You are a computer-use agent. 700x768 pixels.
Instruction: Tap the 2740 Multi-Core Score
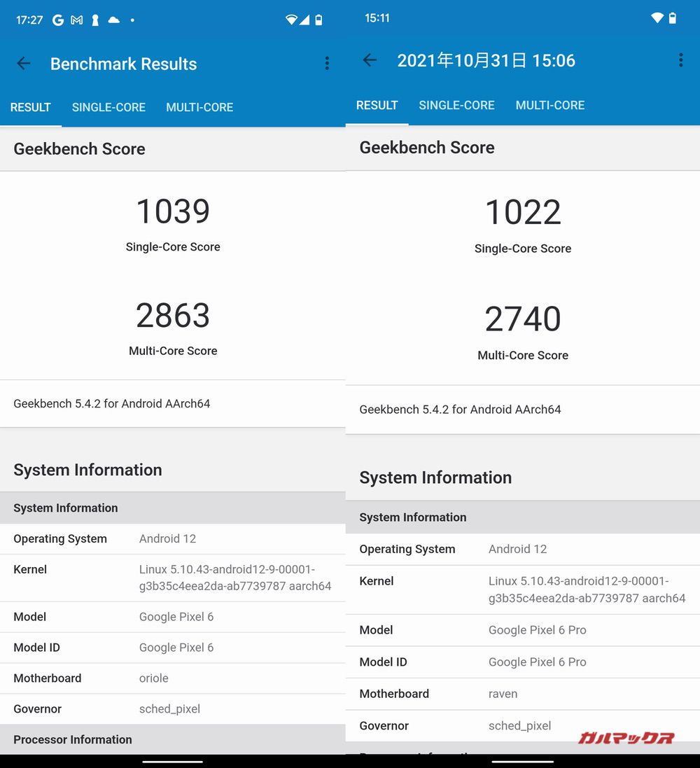click(523, 319)
